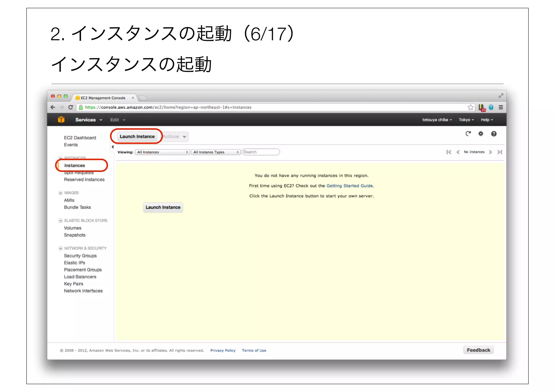
Task: Click the top Launch Instance button
Action: pyautogui.click(x=137, y=137)
